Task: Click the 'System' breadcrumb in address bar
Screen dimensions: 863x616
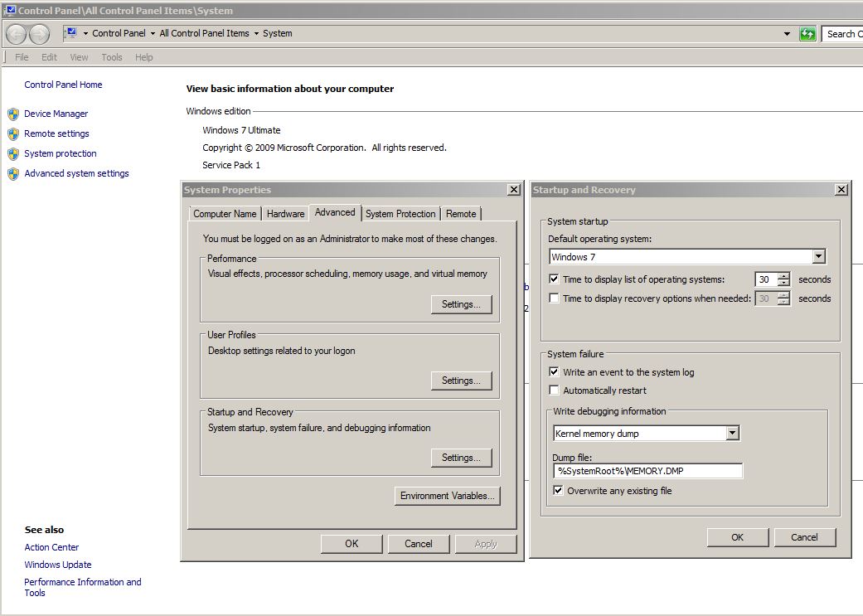Action: point(278,34)
